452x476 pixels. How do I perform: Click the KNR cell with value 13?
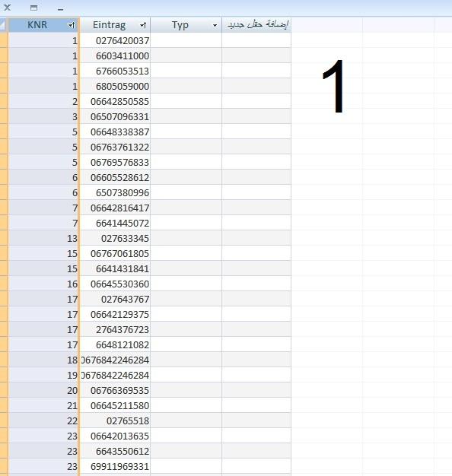43,238
